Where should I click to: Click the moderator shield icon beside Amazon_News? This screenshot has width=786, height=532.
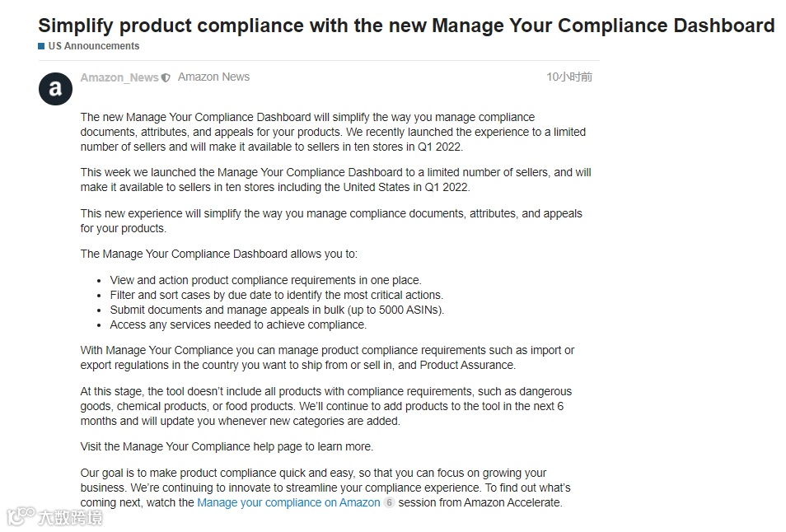click(x=166, y=77)
